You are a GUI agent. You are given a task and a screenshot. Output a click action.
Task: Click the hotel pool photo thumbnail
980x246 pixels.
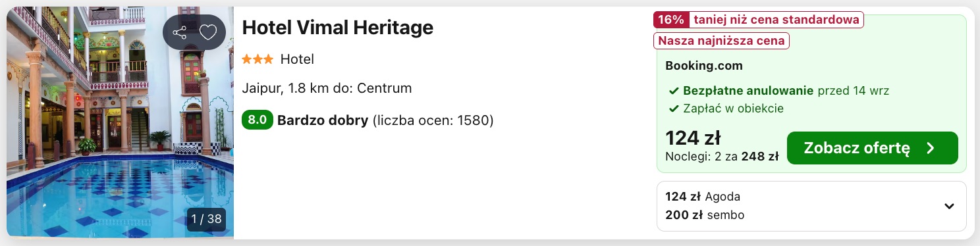121,123
